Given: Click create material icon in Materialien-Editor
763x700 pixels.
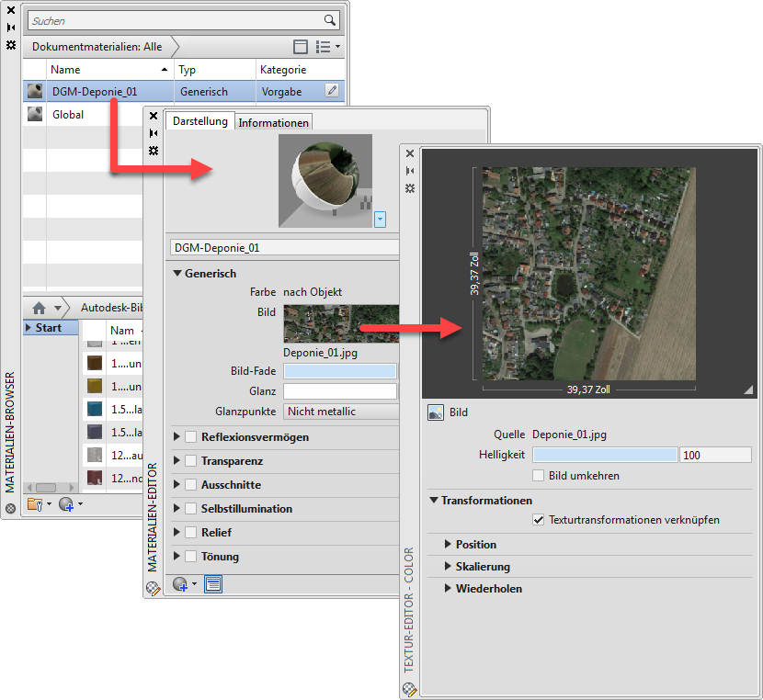Looking at the screenshot, I should click(x=181, y=584).
